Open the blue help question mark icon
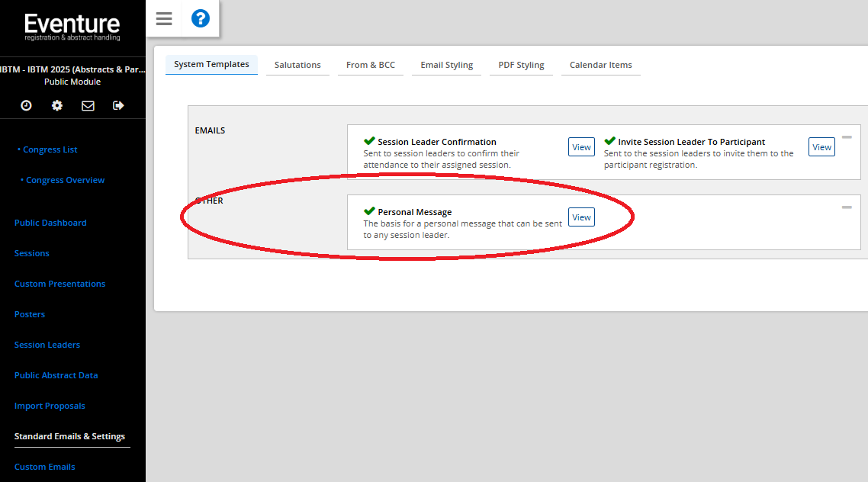 [x=200, y=19]
